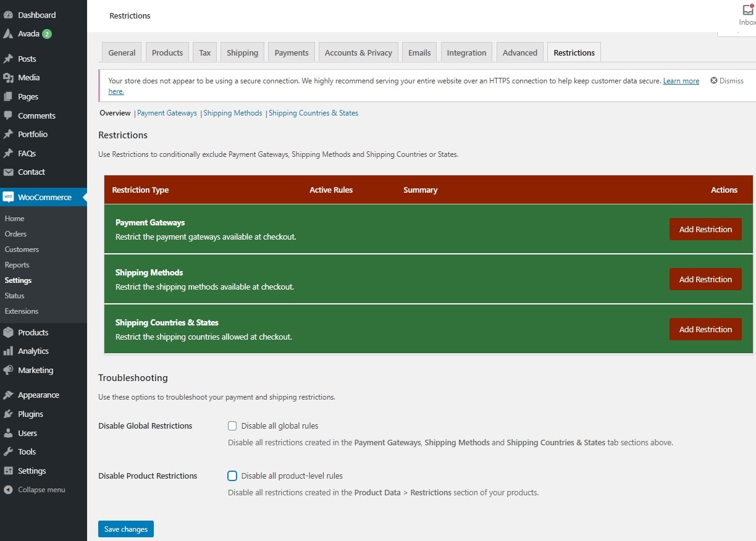Enable Disable all product-level rules checkbox
The height and width of the screenshot is (541, 756).
tap(232, 476)
